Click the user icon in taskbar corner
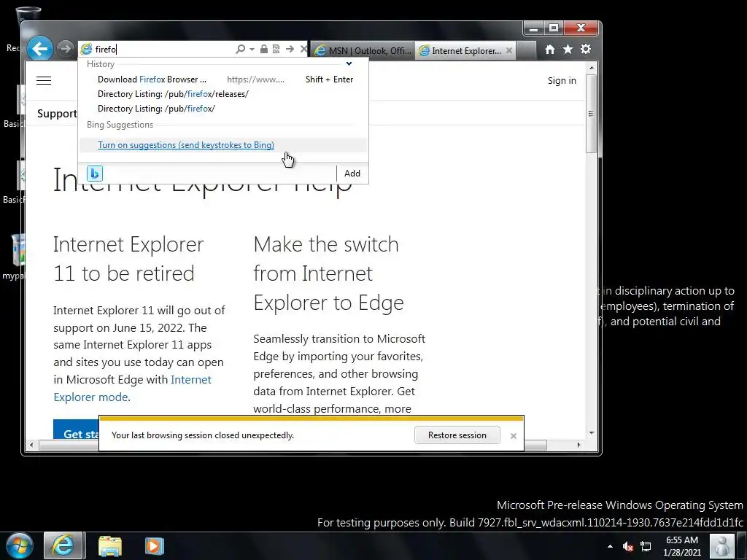747x560 pixels. 722,545
